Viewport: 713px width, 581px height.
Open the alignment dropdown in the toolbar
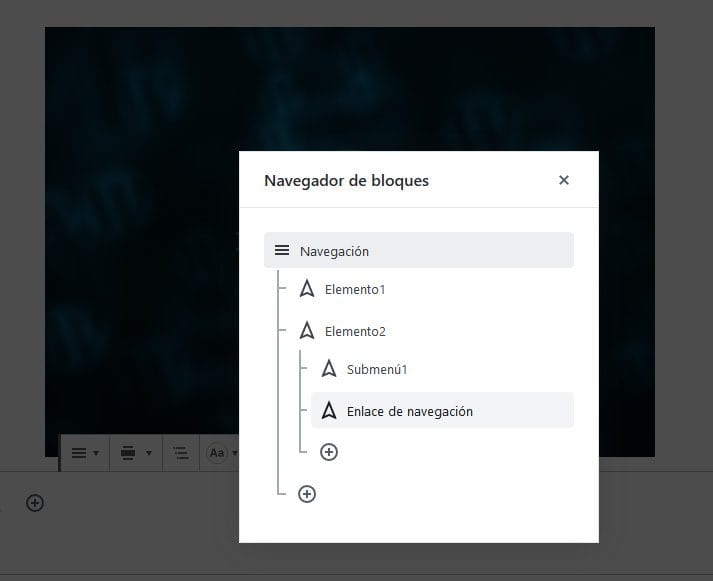tap(134, 453)
